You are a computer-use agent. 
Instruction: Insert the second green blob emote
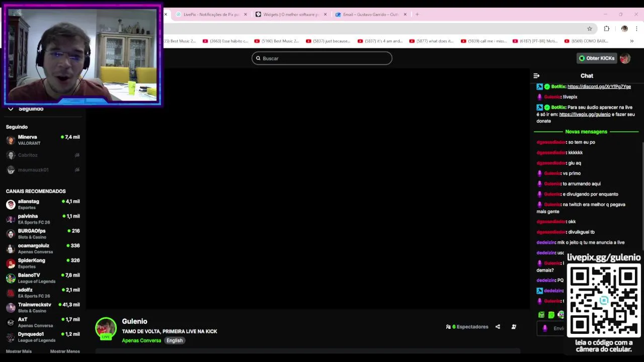[551, 315]
